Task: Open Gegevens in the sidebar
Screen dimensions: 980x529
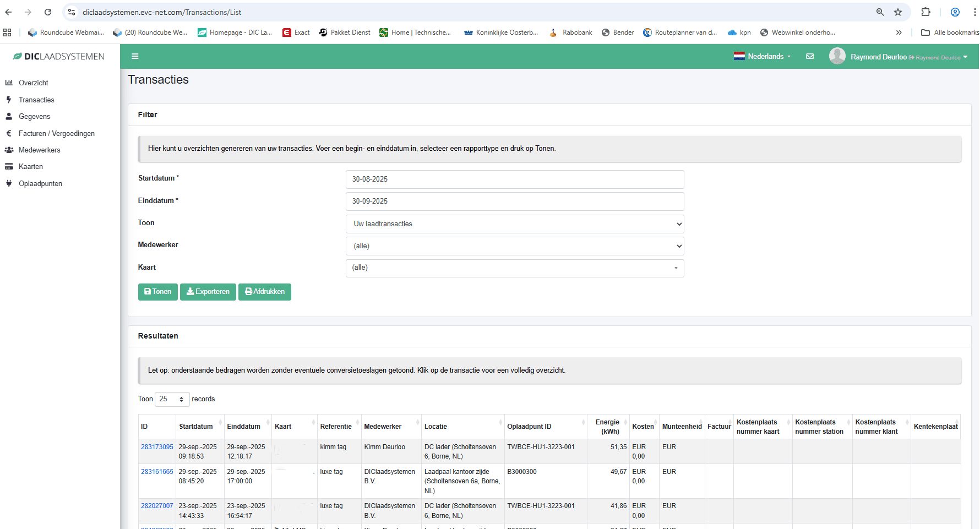Action: [x=34, y=116]
